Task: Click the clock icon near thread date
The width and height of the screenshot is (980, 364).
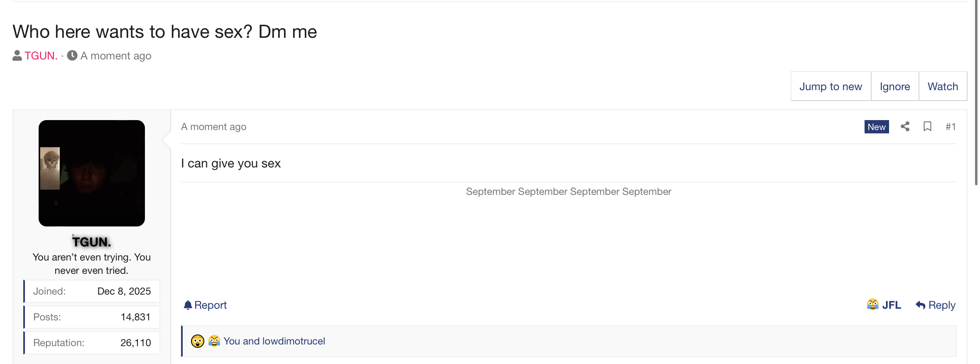Action: click(x=72, y=56)
